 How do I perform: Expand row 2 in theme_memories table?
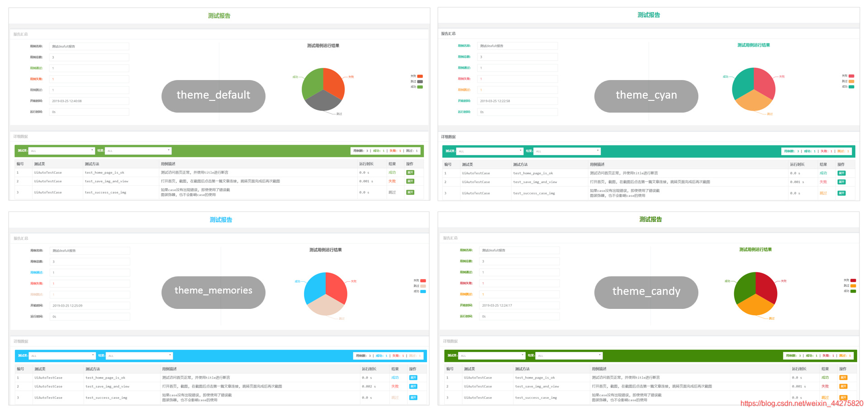[413, 386]
